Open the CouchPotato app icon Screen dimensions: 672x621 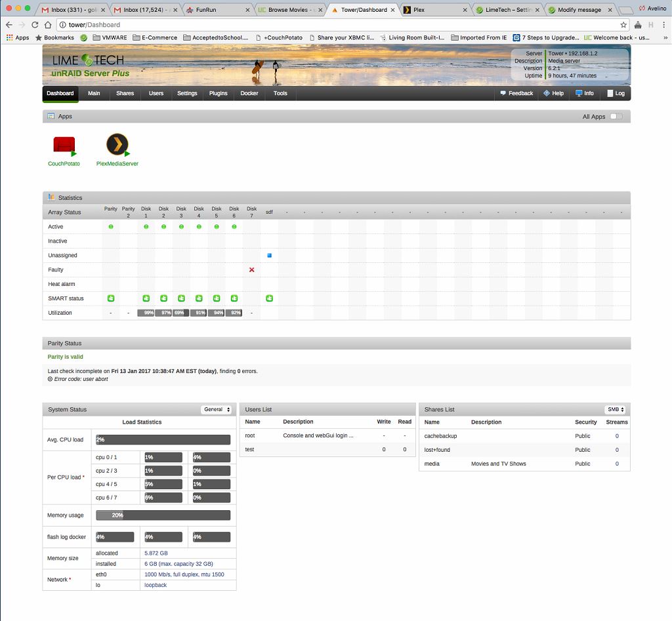click(x=64, y=146)
